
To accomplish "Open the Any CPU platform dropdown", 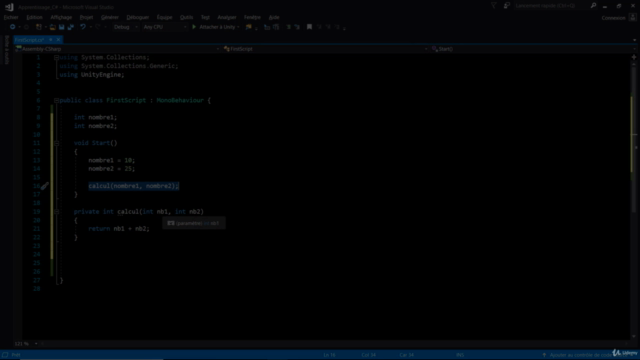I will [x=164, y=27].
